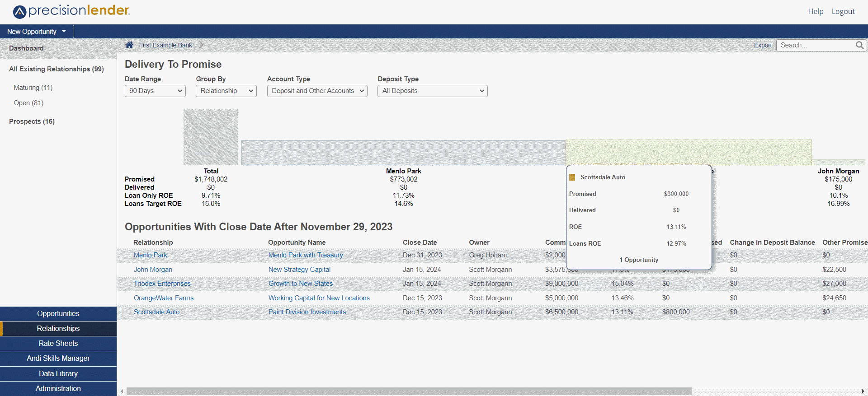Open OrangeWater Farms relationship link

click(x=164, y=298)
